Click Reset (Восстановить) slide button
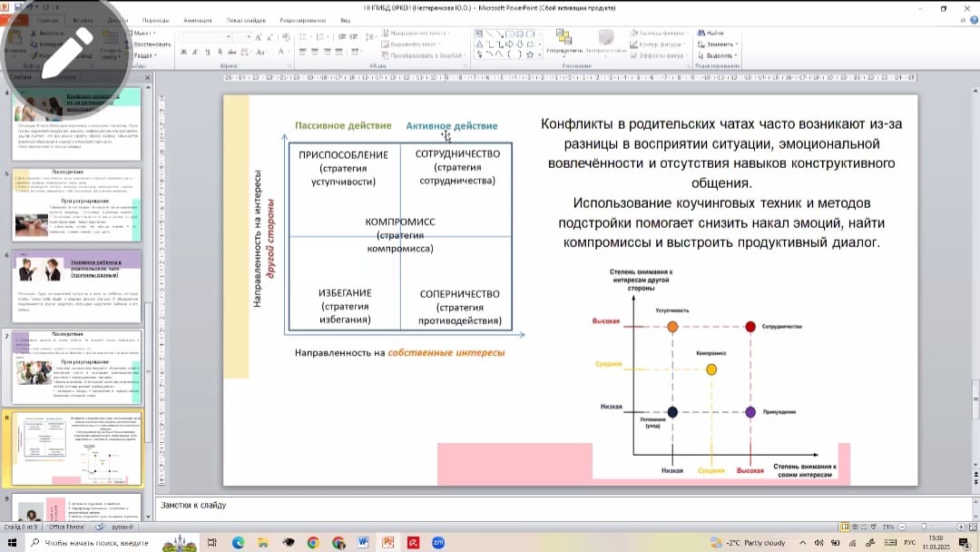 click(x=151, y=44)
